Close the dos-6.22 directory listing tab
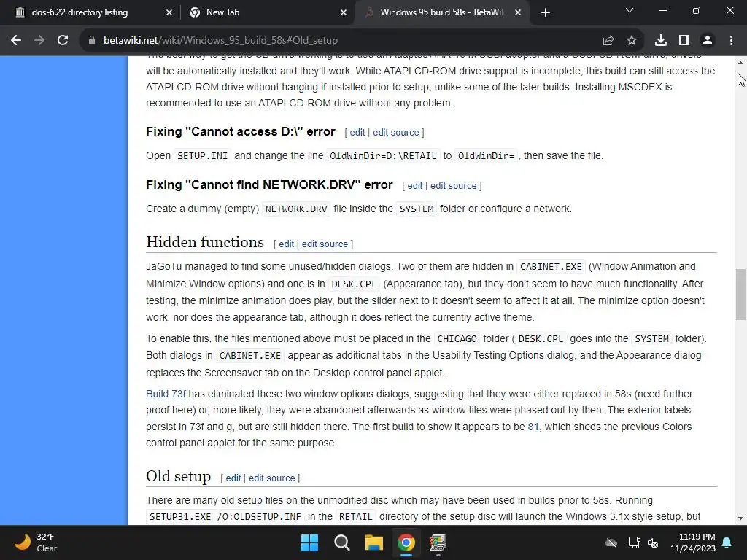This screenshot has height=560, width=747. click(169, 13)
